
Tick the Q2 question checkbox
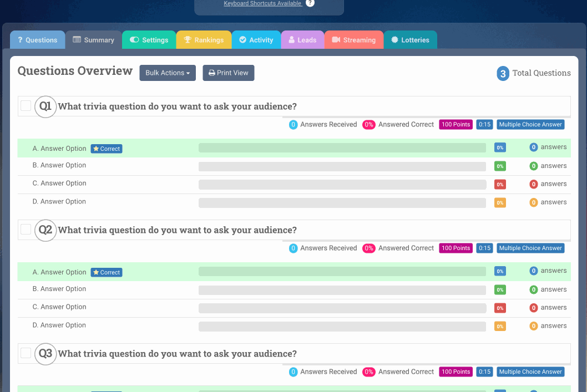tap(26, 230)
